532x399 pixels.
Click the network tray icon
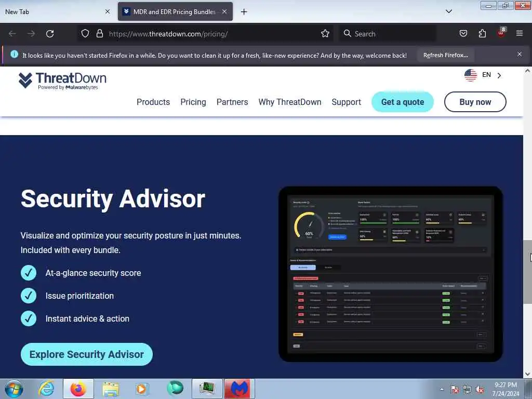click(x=467, y=389)
